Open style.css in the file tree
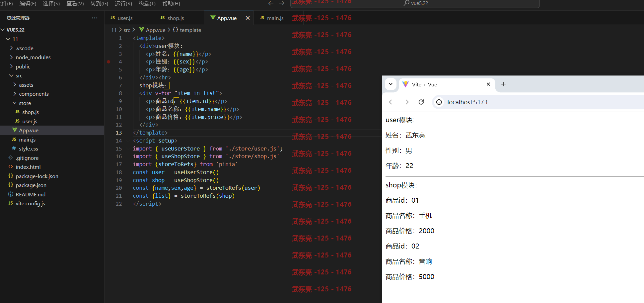The height and width of the screenshot is (303, 644). 52,149
